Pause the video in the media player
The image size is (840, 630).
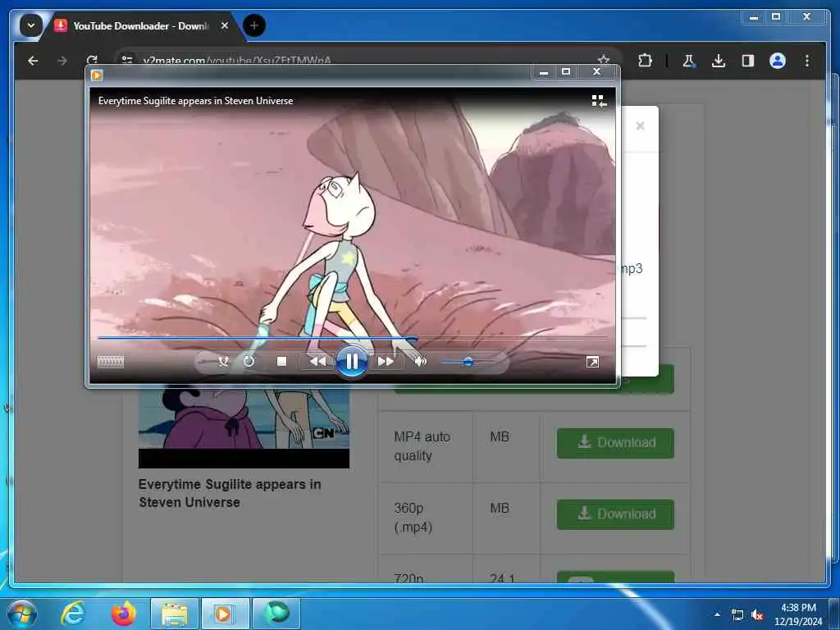click(x=351, y=362)
